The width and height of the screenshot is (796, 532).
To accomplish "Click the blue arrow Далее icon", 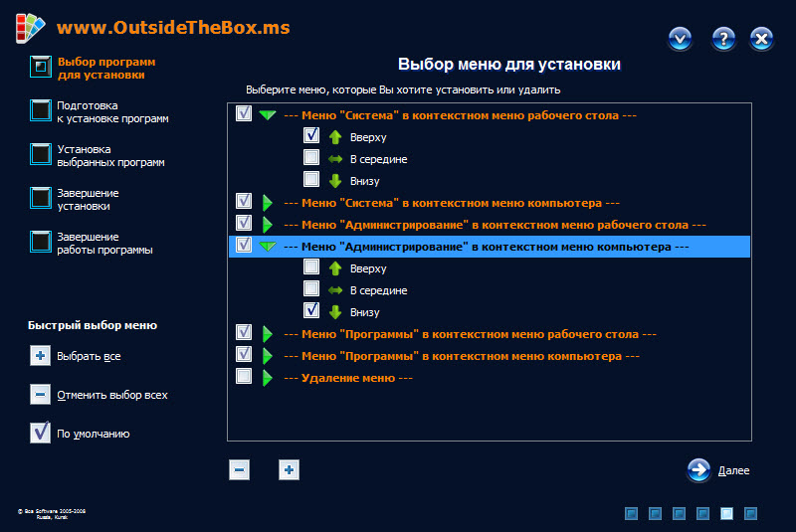I will (x=698, y=470).
